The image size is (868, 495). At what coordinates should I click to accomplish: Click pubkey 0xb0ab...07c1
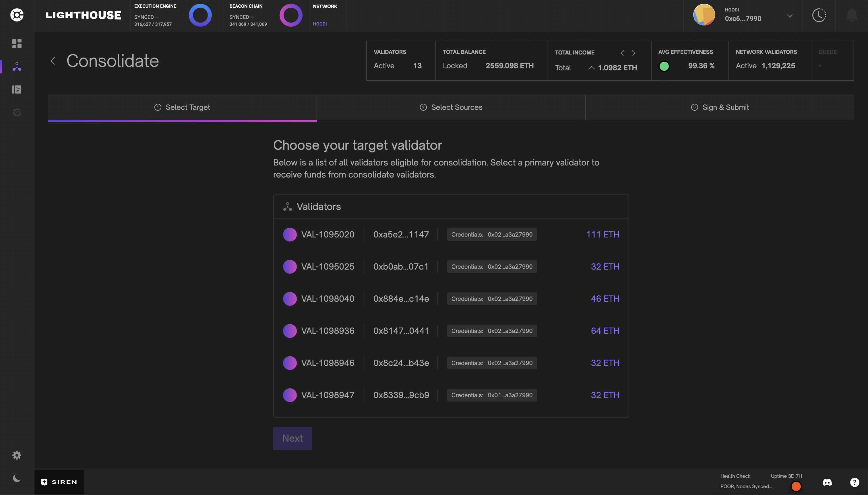click(401, 266)
